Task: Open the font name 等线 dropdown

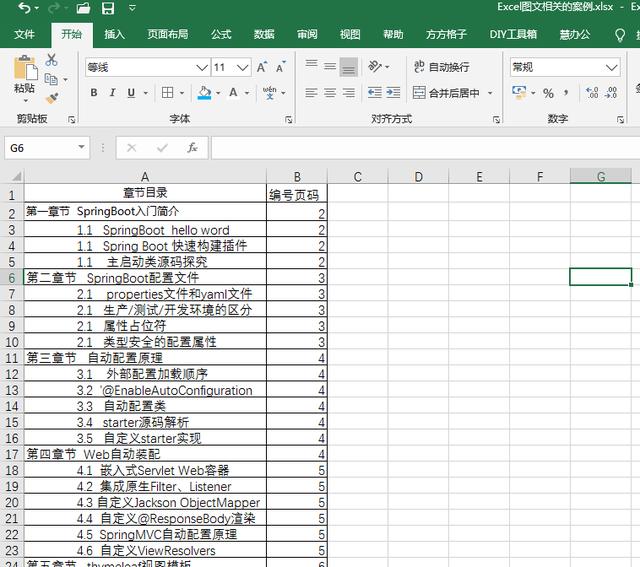Action: point(202,67)
